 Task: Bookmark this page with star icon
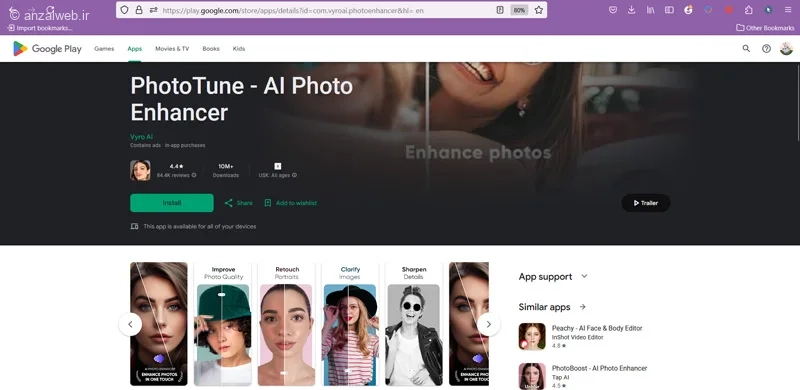pyautogui.click(x=539, y=10)
